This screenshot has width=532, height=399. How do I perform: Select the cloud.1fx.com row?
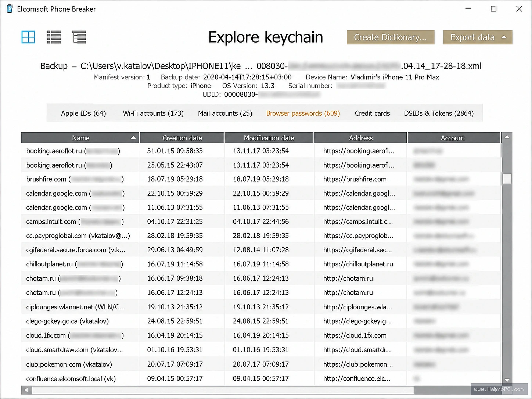point(261,335)
